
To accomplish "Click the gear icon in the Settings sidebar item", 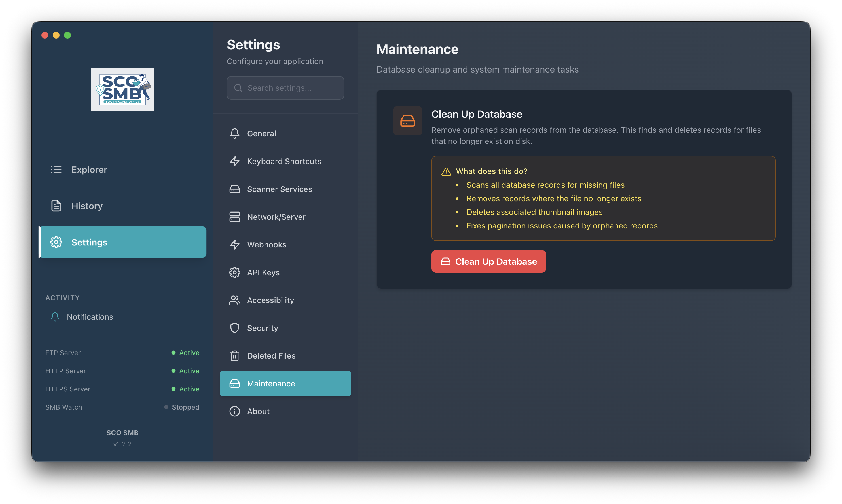I will coord(56,242).
